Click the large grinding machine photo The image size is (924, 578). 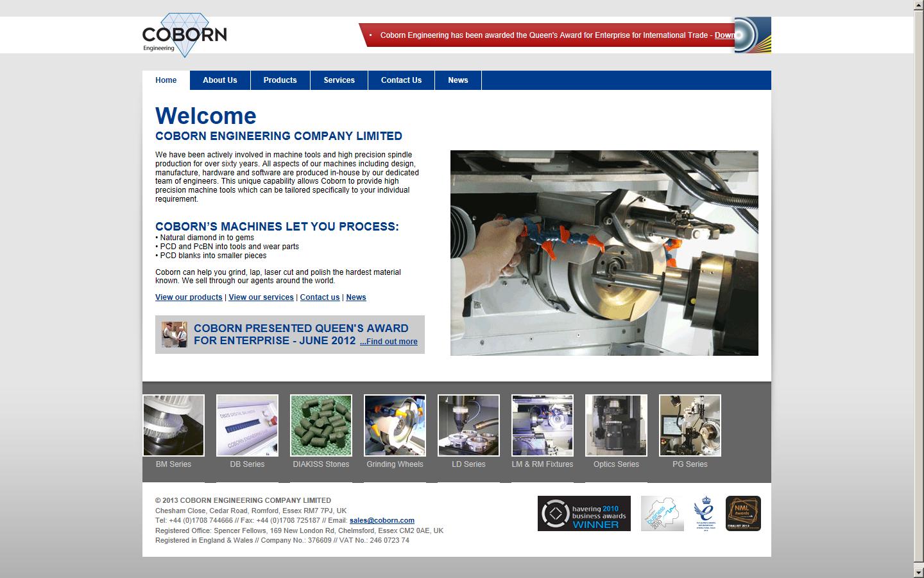click(604, 253)
